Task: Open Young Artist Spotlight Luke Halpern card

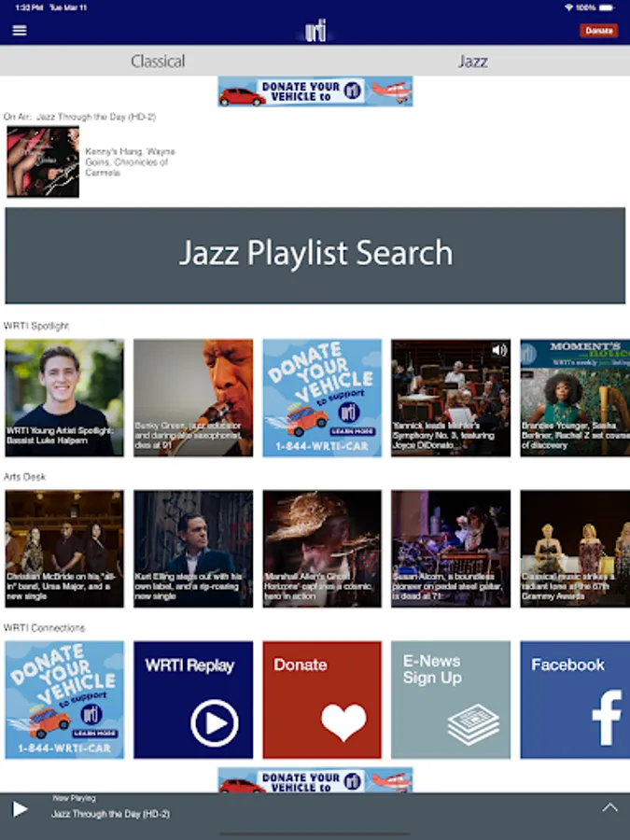Action: (x=64, y=398)
